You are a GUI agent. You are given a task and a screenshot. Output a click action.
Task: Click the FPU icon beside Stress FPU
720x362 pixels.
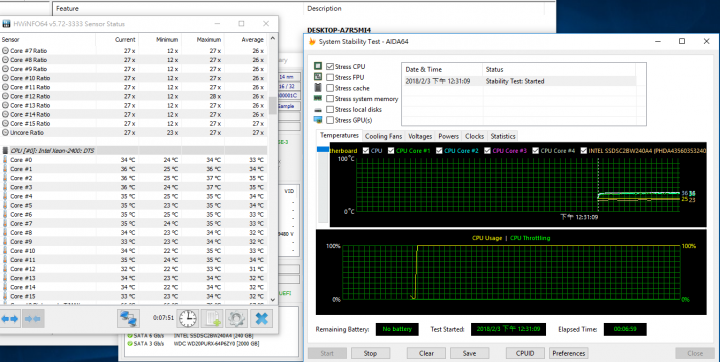tap(318, 77)
